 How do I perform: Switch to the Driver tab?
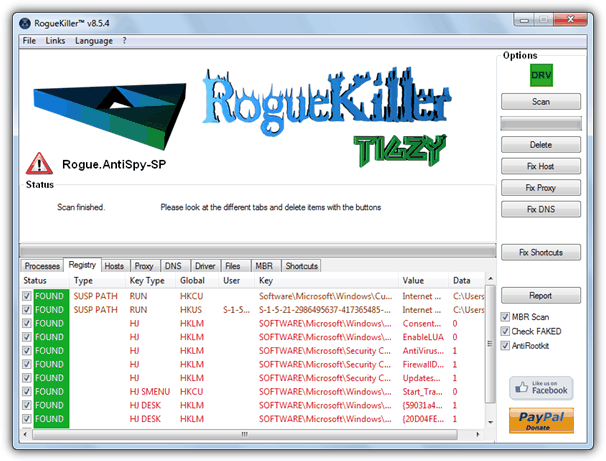coord(205,266)
